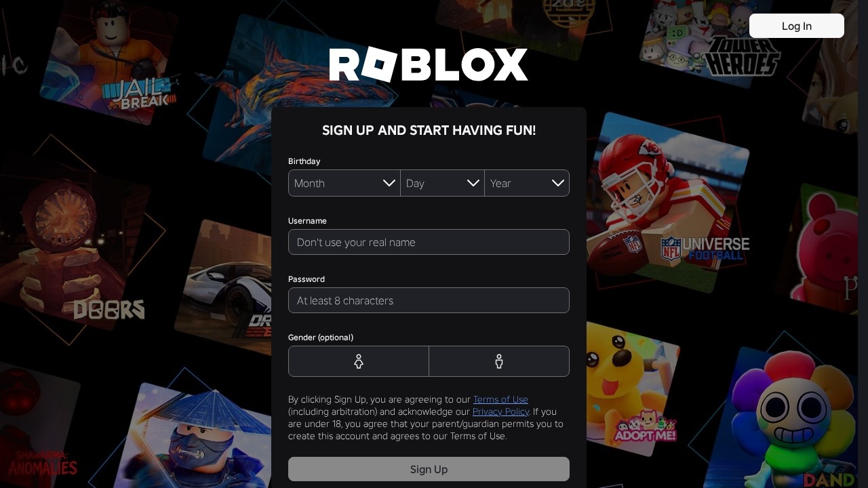Focus the Username input field

click(429, 242)
